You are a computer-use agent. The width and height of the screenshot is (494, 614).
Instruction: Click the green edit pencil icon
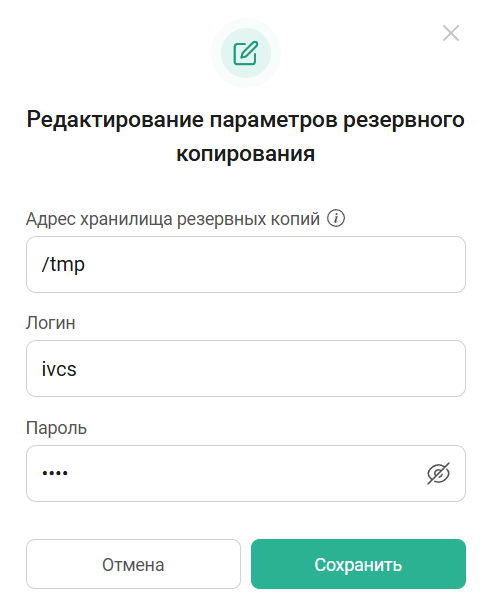pos(246,53)
